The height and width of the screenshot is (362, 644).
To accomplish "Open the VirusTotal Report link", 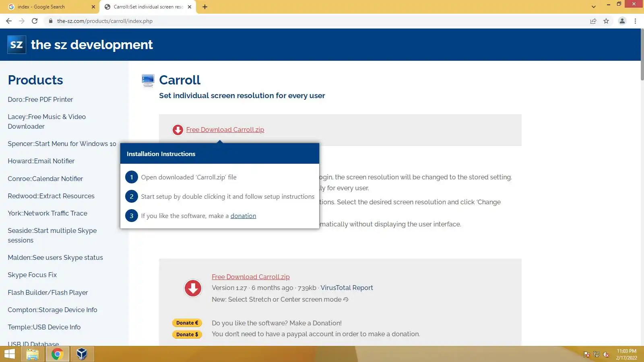I will [347, 288].
